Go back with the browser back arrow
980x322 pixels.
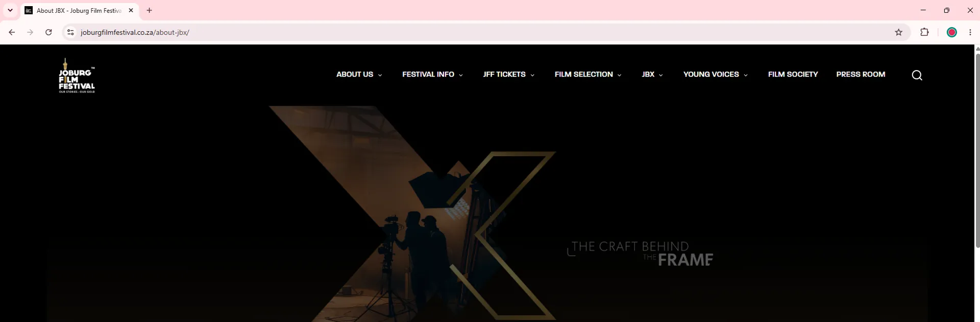pos(12,32)
